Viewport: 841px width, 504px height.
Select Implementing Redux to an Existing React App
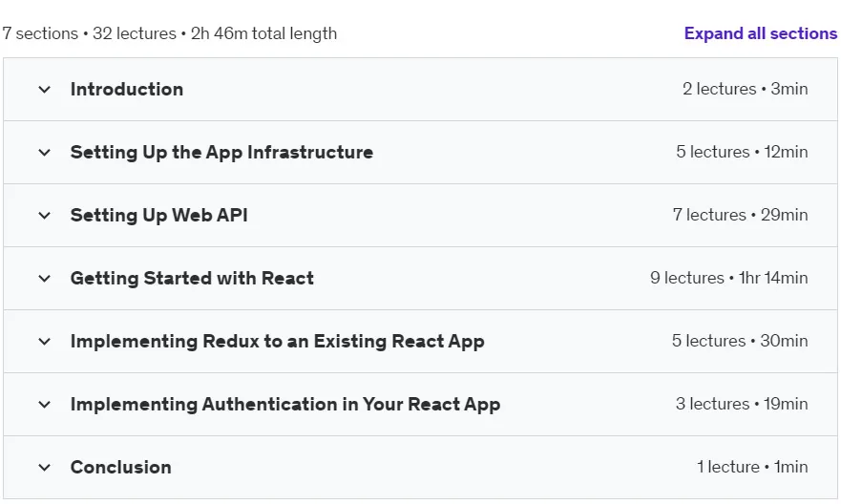pos(277,341)
